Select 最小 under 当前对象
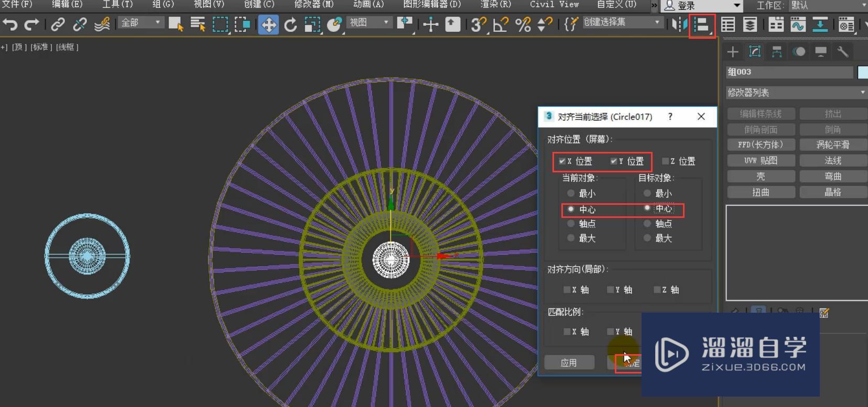This screenshot has height=407, width=868. [x=571, y=193]
